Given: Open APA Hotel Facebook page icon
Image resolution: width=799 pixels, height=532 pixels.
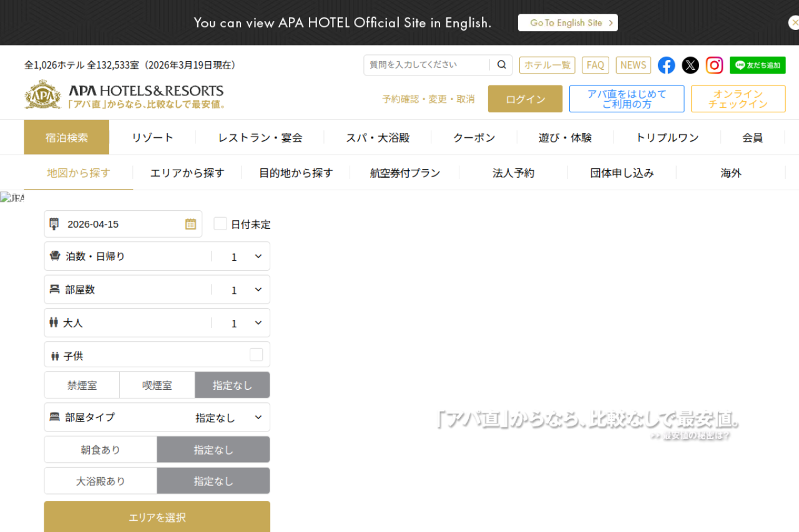Looking at the screenshot, I should point(666,65).
